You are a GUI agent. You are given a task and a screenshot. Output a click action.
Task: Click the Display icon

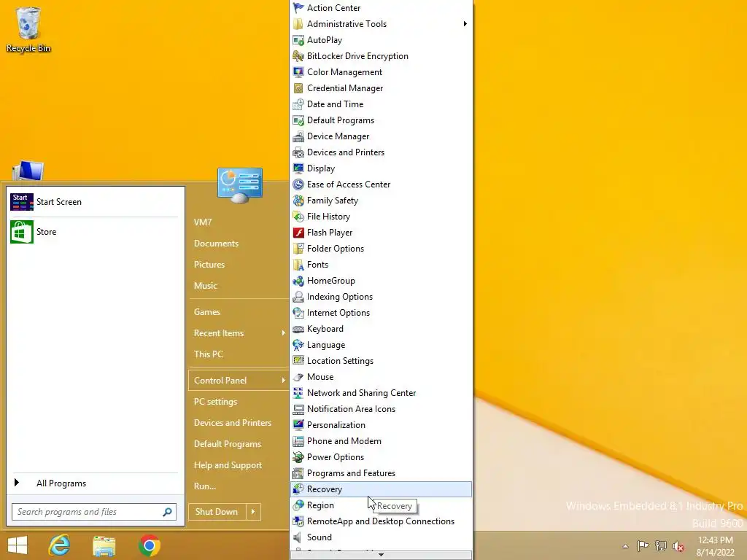pos(298,168)
